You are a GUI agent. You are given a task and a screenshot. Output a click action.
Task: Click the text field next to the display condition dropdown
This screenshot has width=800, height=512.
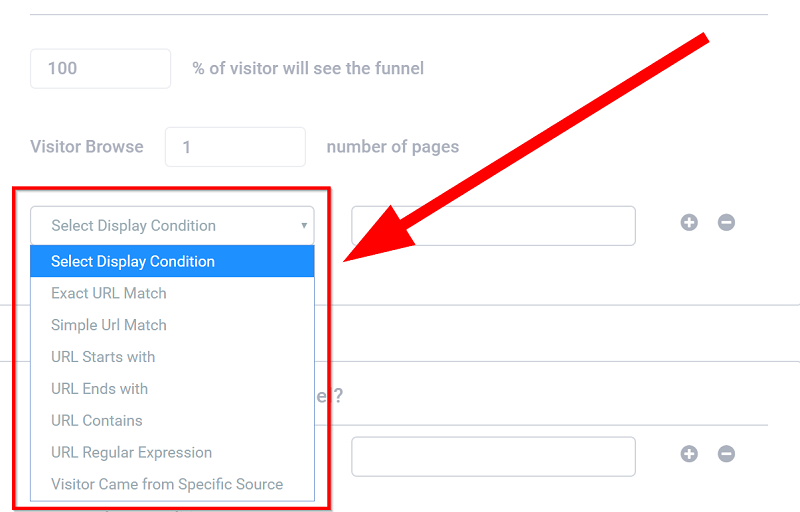pos(493,226)
